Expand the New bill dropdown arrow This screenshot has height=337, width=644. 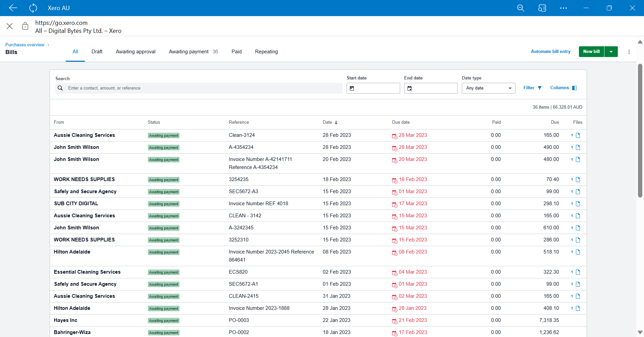pyautogui.click(x=611, y=52)
